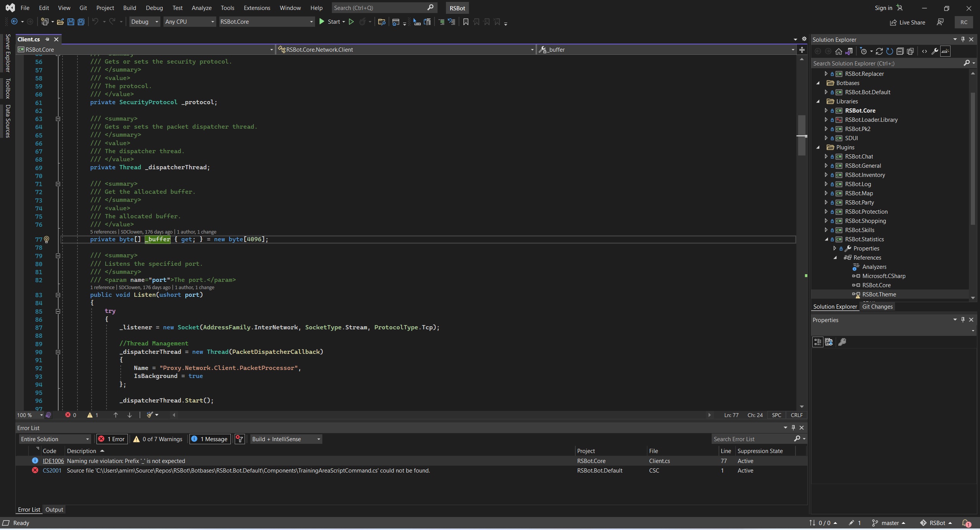Click the lightbulb quick actions icon on line 77
The width and height of the screenshot is (980, 530).
[x=46, y=239]
